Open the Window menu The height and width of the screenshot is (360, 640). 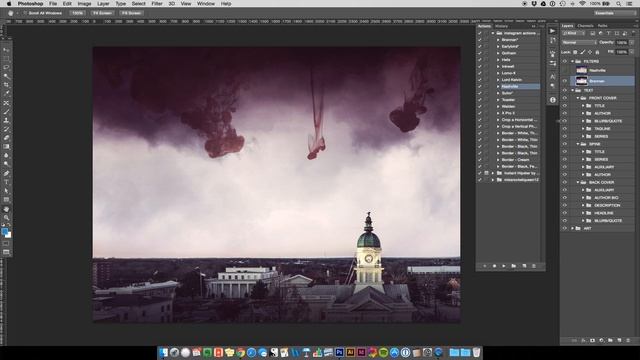pos(206,4)
